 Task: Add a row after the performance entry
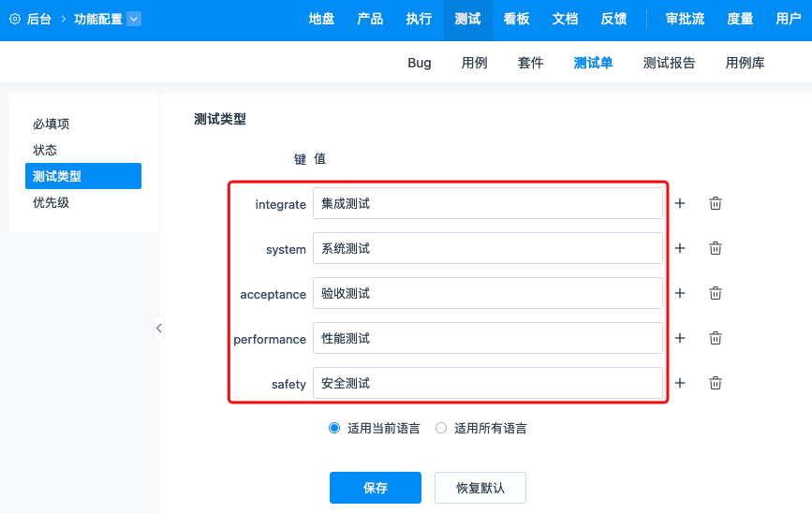[x=680, y=338]
